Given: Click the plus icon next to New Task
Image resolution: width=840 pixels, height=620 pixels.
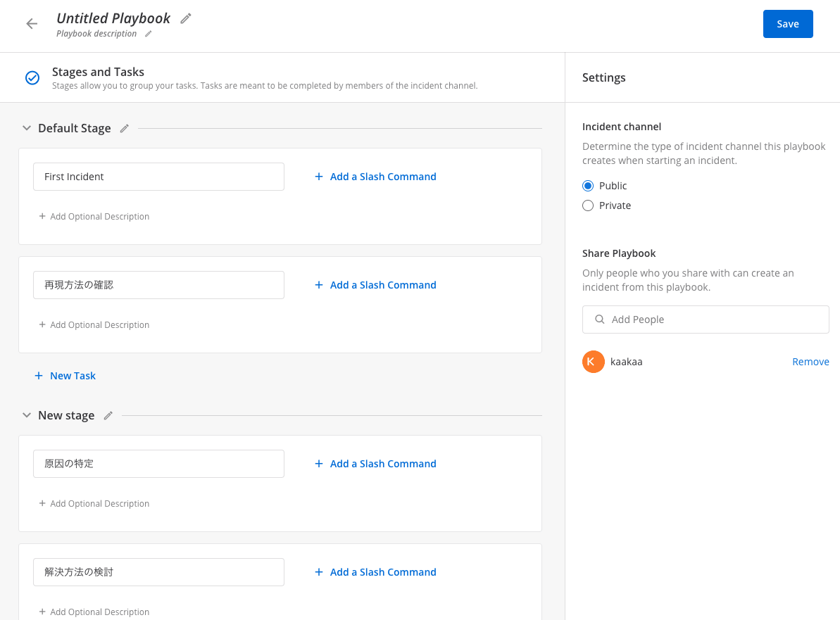Looking at the screenshot, I should coord(39,376).
